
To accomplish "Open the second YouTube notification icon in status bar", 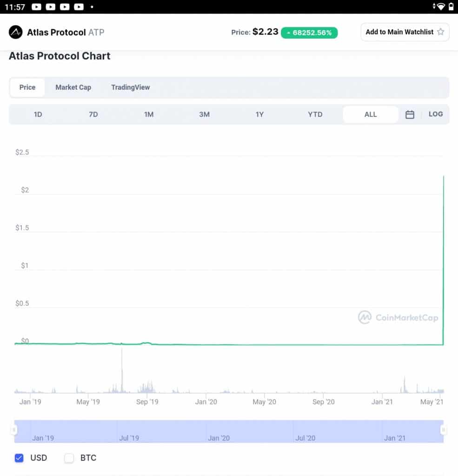I will point(50,7).
